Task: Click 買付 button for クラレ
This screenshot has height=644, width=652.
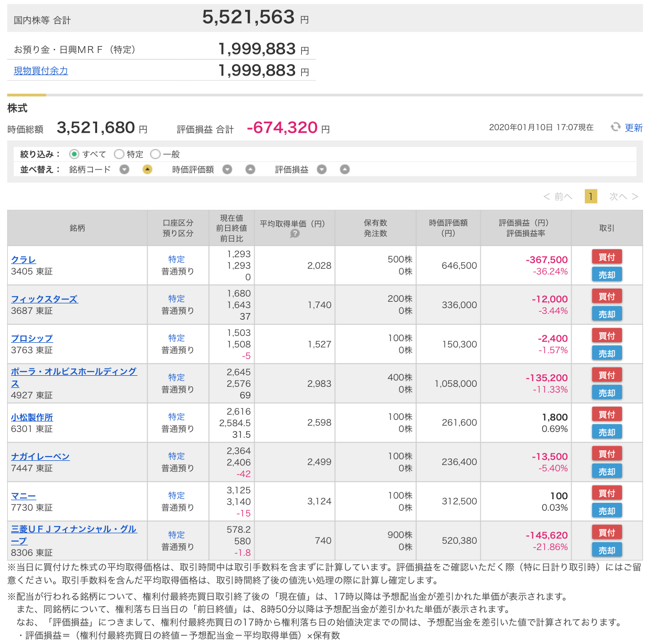Action: tap(607, 257)
